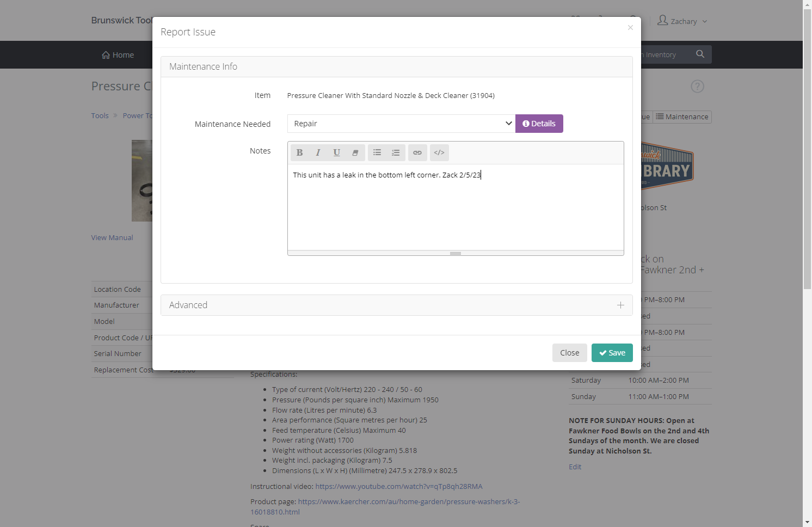Click the 'Location Code' table row

tap(122, 290)
